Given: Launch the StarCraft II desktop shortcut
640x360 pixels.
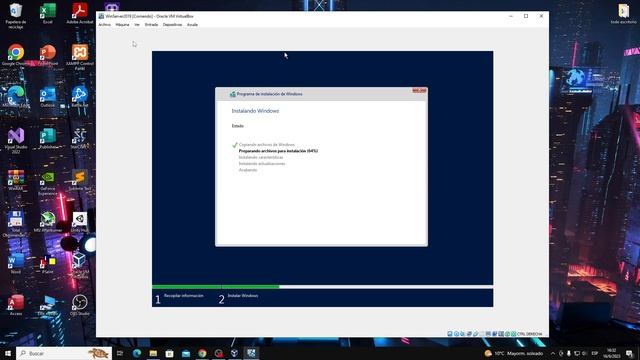Looking at the screenshot, I should tap(80, 139).
